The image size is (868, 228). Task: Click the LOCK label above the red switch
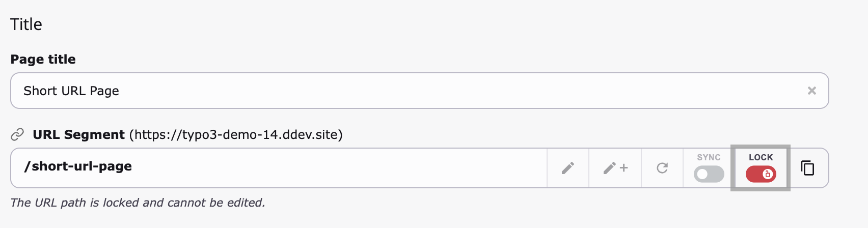click(761, 157)
